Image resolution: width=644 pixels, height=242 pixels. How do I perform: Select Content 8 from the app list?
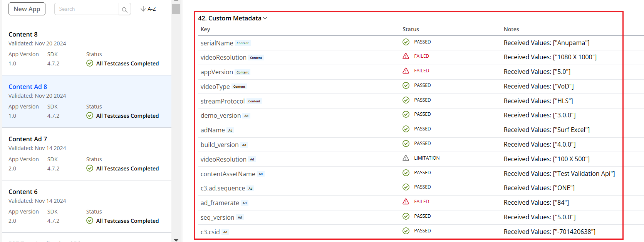[x=23, y=35]
